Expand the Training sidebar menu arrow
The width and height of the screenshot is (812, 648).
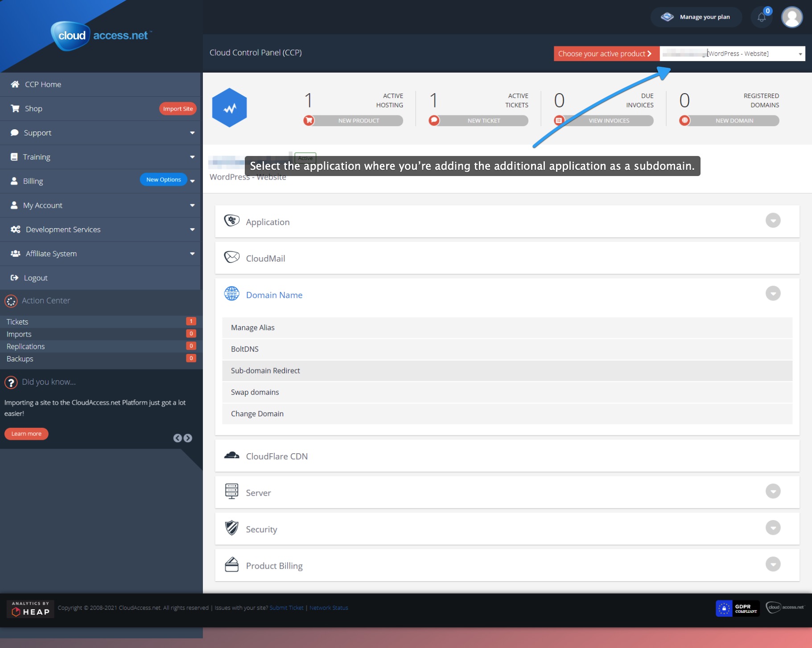[x=192, y=157]
